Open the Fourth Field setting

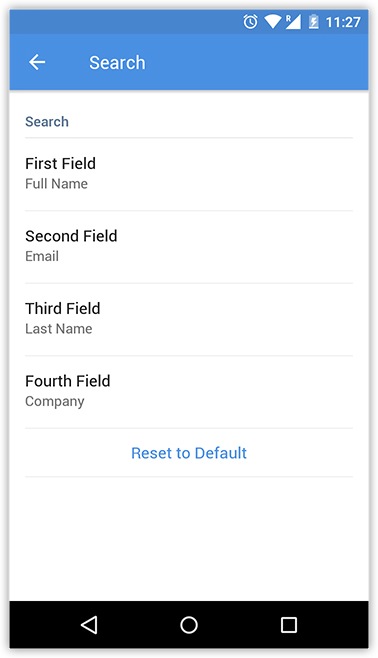[x=189, y=392]
